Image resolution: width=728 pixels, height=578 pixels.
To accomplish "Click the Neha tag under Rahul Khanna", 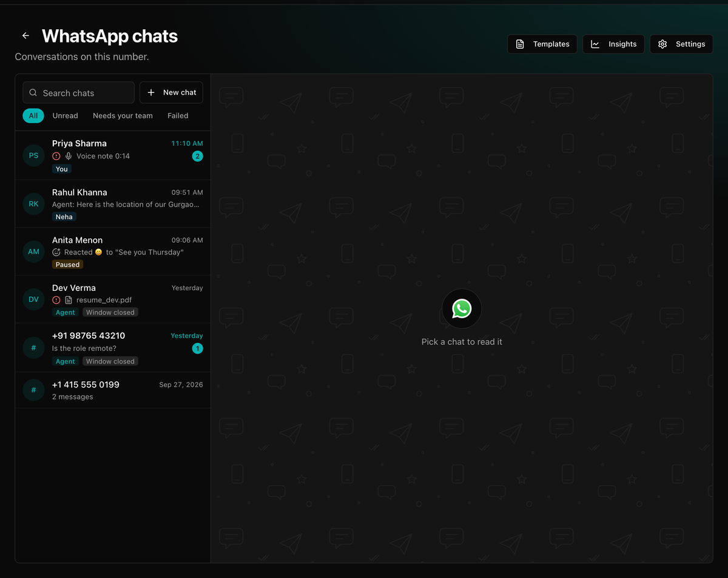I will [64, 217].
